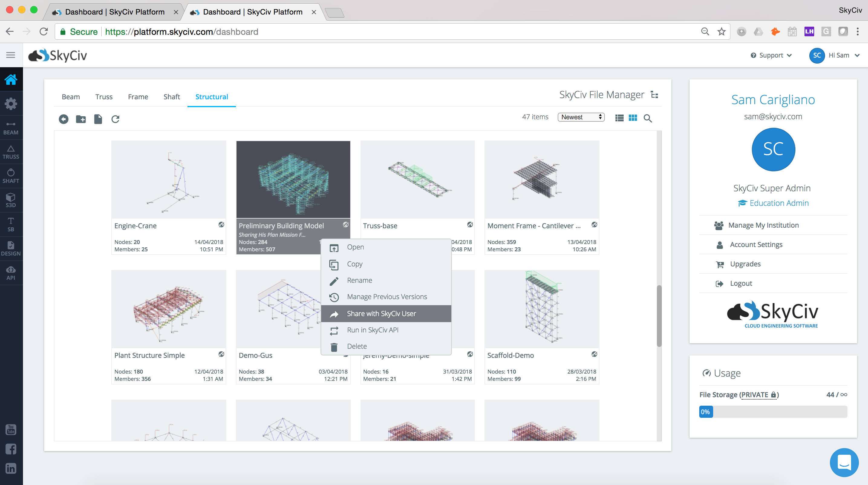Click the file search magnifier icon
Viewport: 868px width, 485px height.
(x=647, y=118)
